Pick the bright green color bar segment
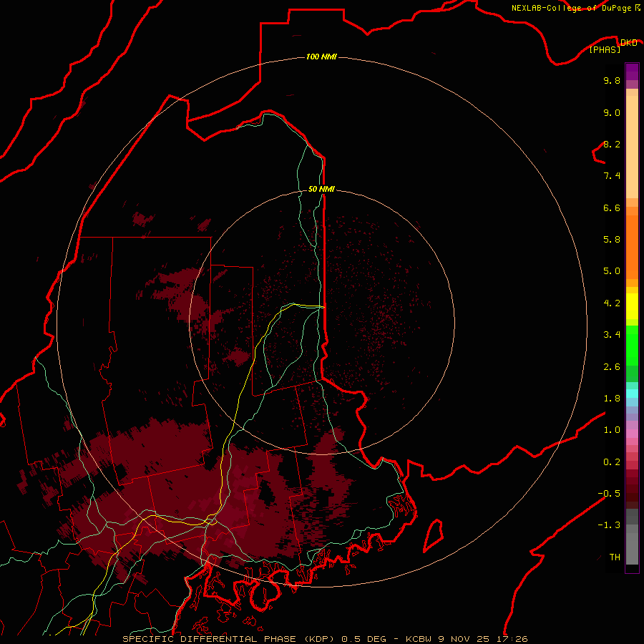This screenshot has width=644, height=644. click(632, 345)
